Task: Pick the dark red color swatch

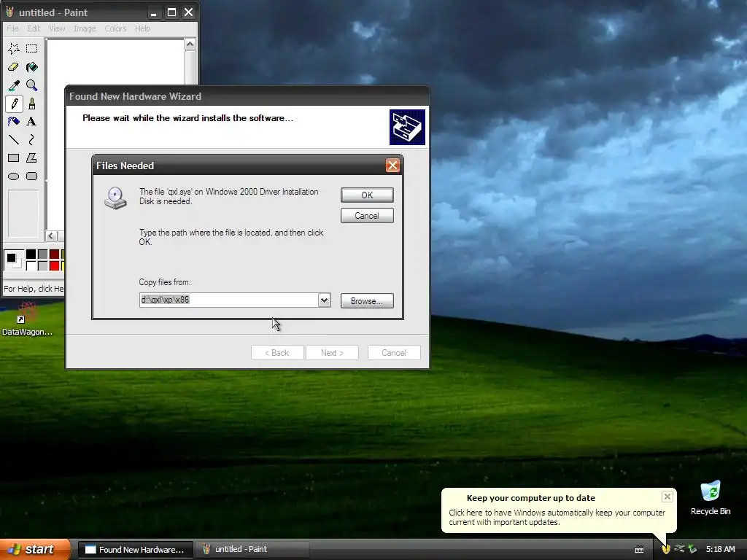Action: (x=54, y=254)
